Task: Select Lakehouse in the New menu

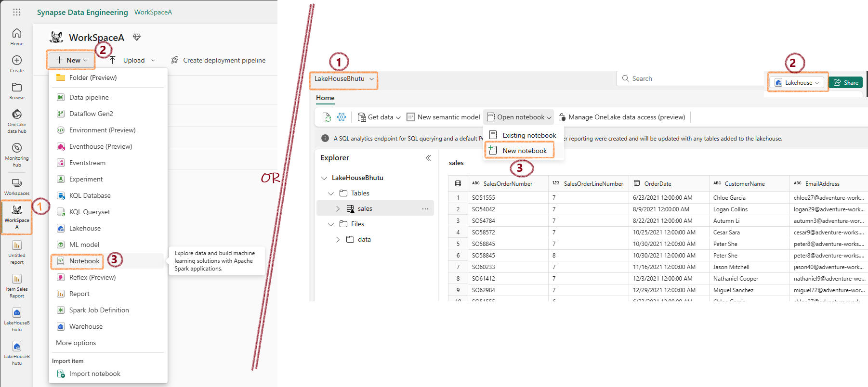Action: click(108, 228)
